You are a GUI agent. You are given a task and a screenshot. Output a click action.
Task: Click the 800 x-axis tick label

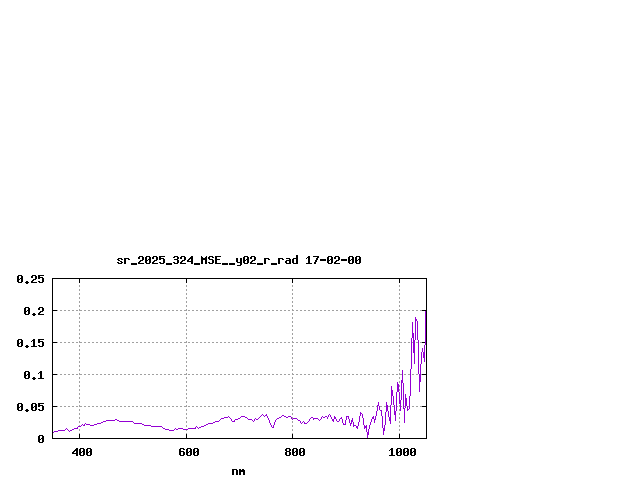click(293, 453)
